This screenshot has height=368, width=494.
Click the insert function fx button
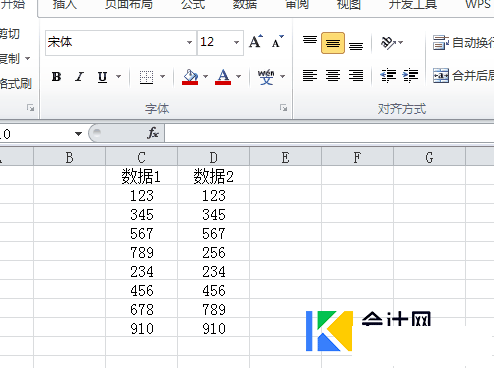[153, 133]
